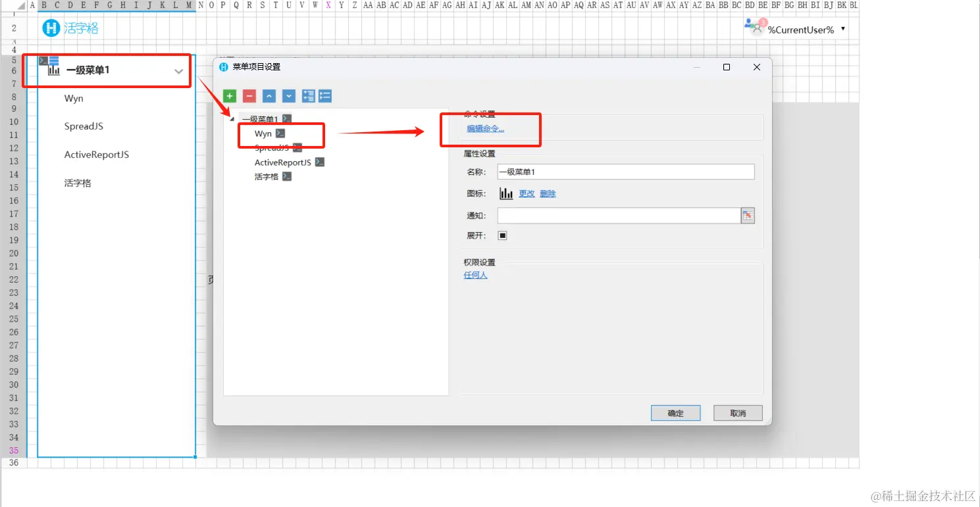
Task: Click the bar chart icon in the sheet menu
Action: pos(54,70)
